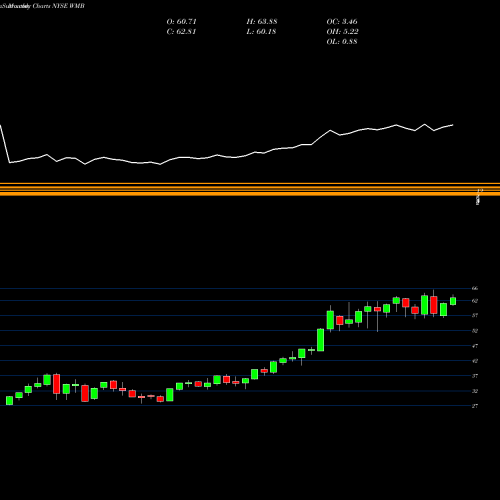
Task: Click the price axis label '32'
Action: 475,391
